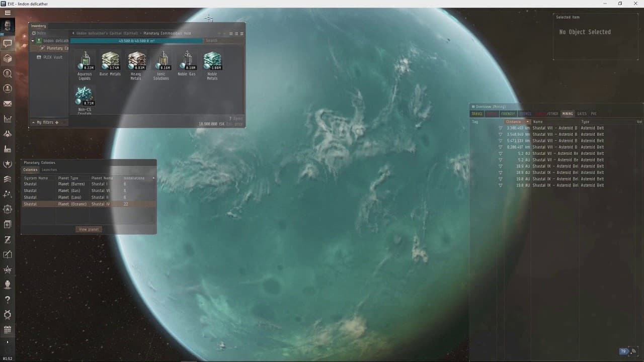
Task: Click Planetary Commodities Hold breadcrumb
Action: point(167,33)
